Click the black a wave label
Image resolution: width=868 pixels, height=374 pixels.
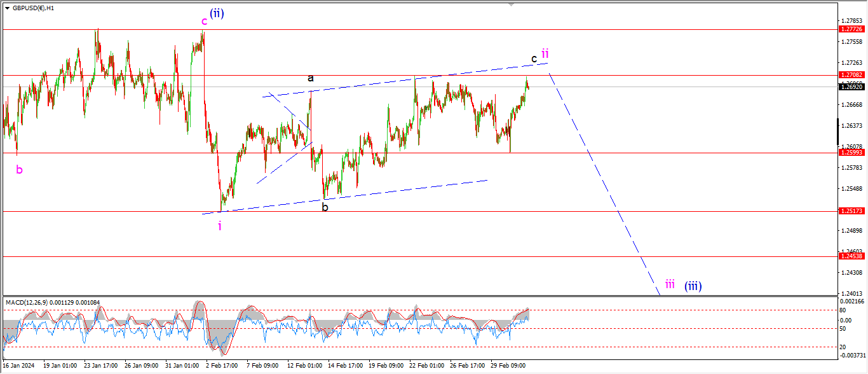tap(311, 78)
